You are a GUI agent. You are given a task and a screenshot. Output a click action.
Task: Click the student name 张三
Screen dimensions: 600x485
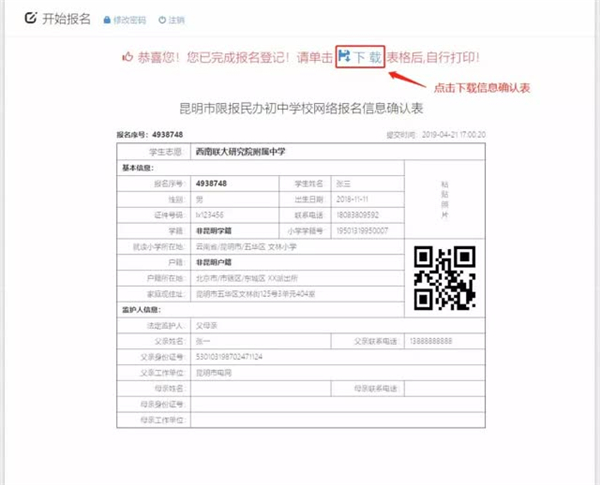click(x=343, y=184)
